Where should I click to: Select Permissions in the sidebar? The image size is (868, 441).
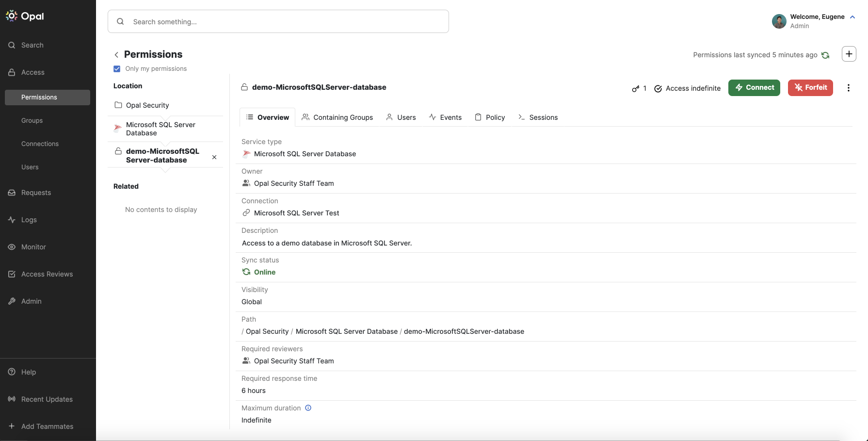[48, 98]
